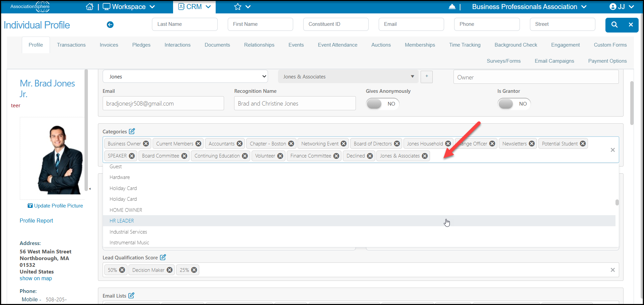Expand the Workspace menu

pyautogui.click(x=129, y=7)
